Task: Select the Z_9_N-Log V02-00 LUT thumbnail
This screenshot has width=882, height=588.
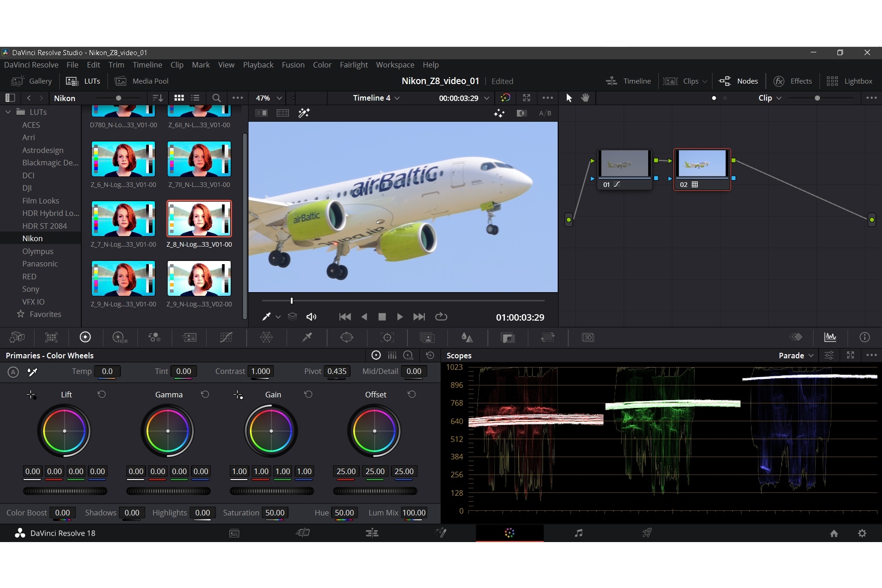Action: click(199, 278)
